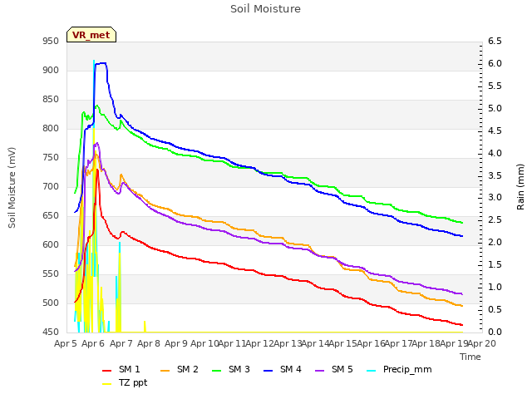532x399 pixels.
Task: Click the Apr 10 x-axis tick label
Action: click(204, 343)
